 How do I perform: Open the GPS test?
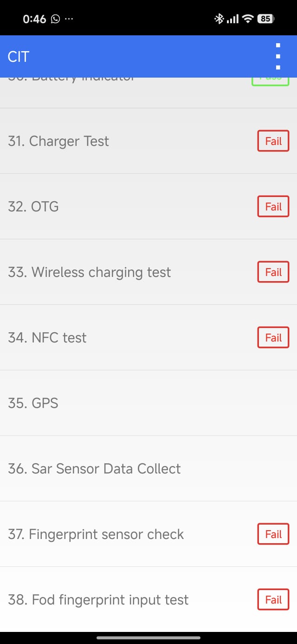click(x=33, y=403)
